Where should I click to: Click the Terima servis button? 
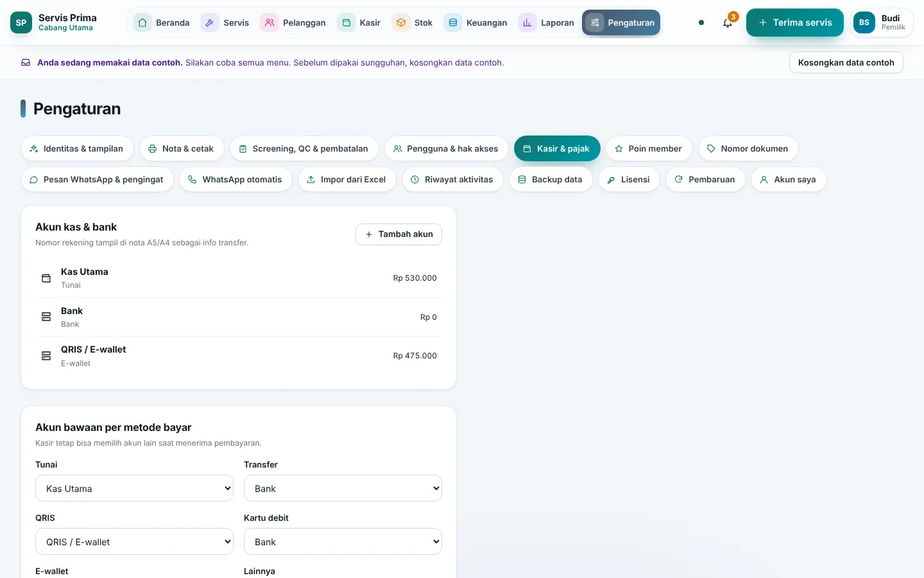tap(795, 22)
